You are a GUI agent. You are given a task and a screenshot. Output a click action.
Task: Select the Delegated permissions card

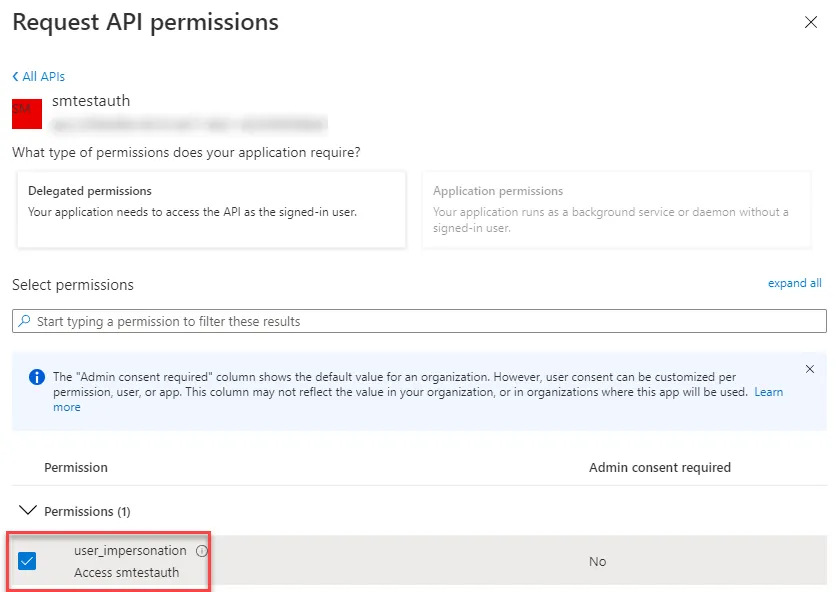coord(211,209)
